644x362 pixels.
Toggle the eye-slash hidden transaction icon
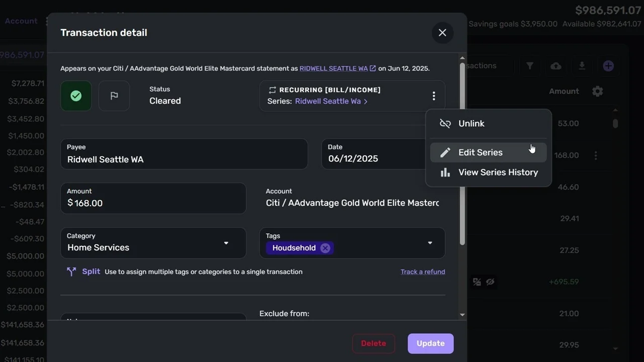pyautogui.click(x=491, y=282)
